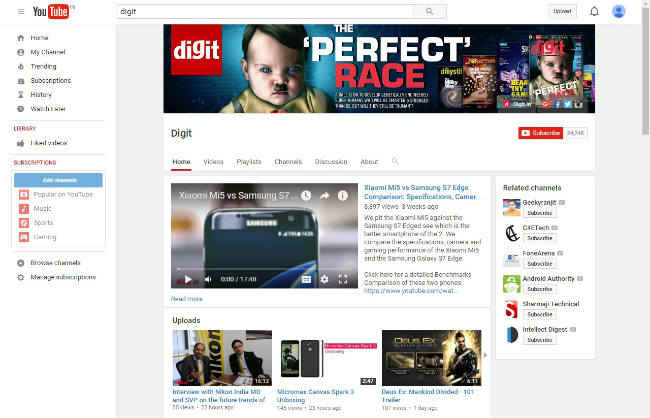
Task: Click the Trending flame icon
Action: point(21,66)
